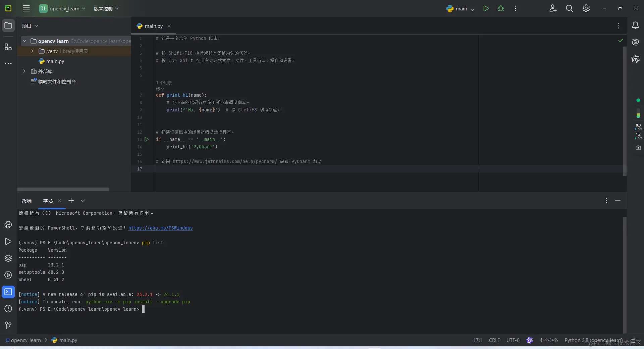Open IDE settings gear
This screenshot has height=349, width=644.
[x=586, y=8]
